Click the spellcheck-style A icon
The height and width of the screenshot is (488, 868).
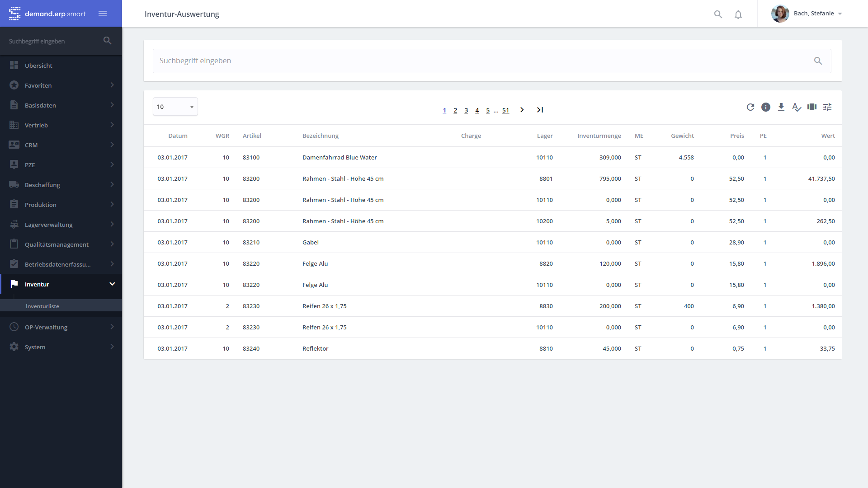tap(797, 107)
